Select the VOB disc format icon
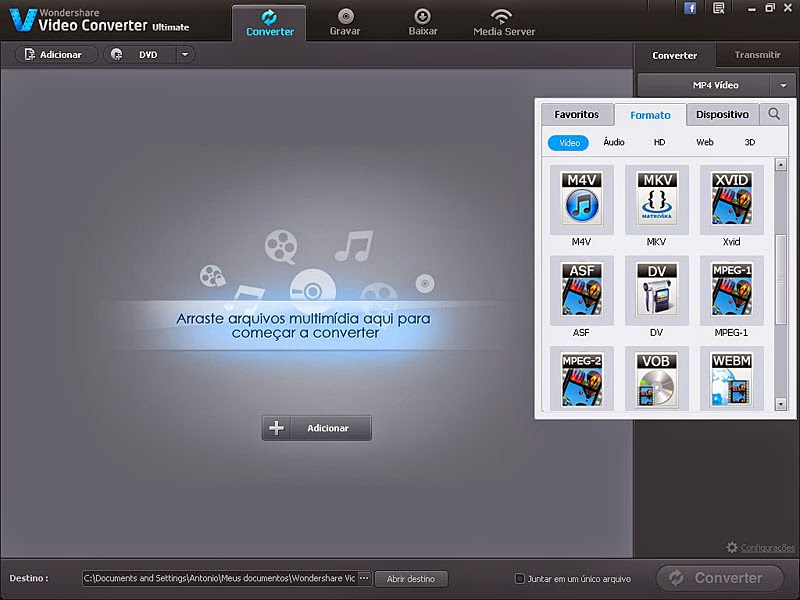The width and height of the screenshot is (800, 600). tap(657, 380)
